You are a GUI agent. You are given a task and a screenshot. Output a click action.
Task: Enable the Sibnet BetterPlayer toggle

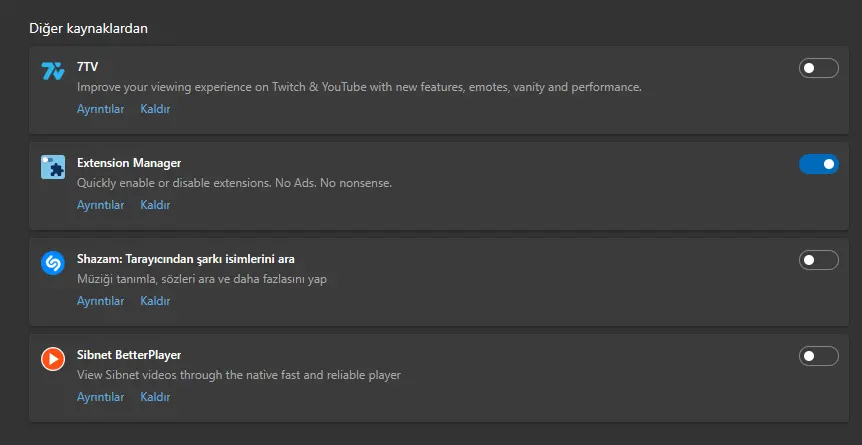819,356
